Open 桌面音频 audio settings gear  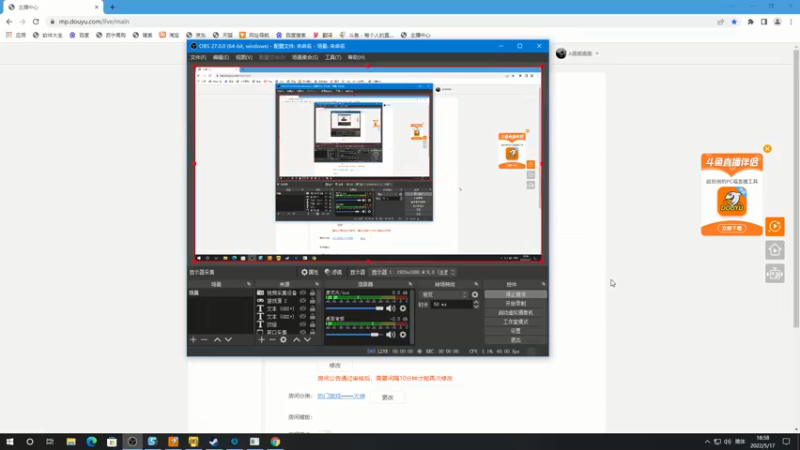403,335
